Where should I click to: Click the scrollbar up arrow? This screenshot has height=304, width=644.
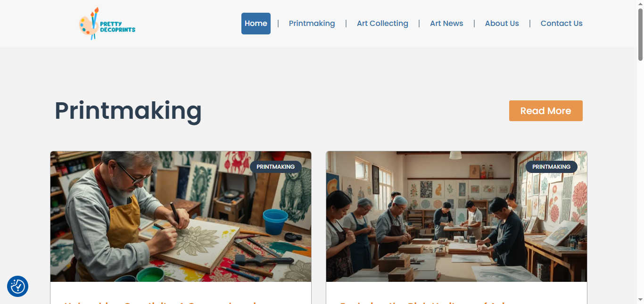point(640,4)
